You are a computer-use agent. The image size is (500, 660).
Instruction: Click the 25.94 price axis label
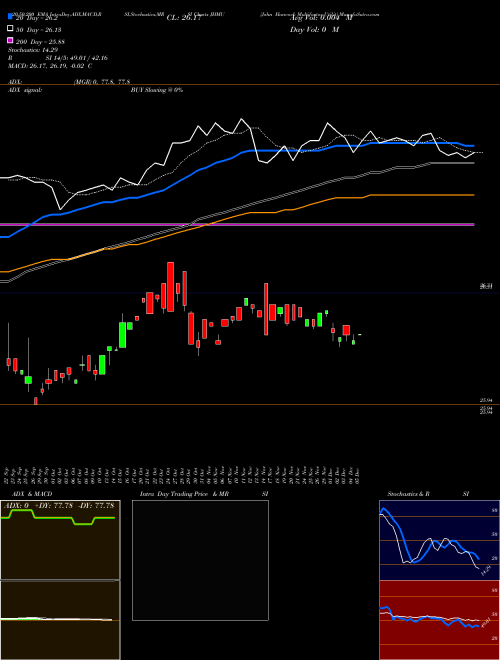tap(486, 400)
